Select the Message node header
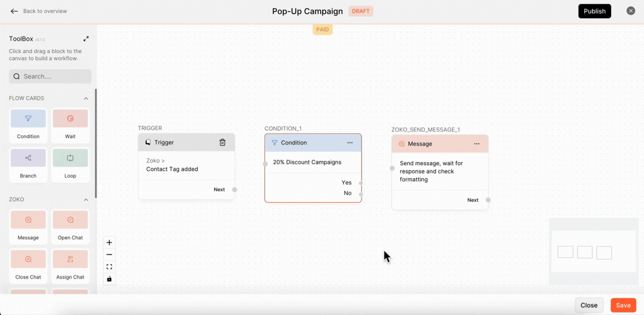 pyautogui.click(x=440, y=144)
